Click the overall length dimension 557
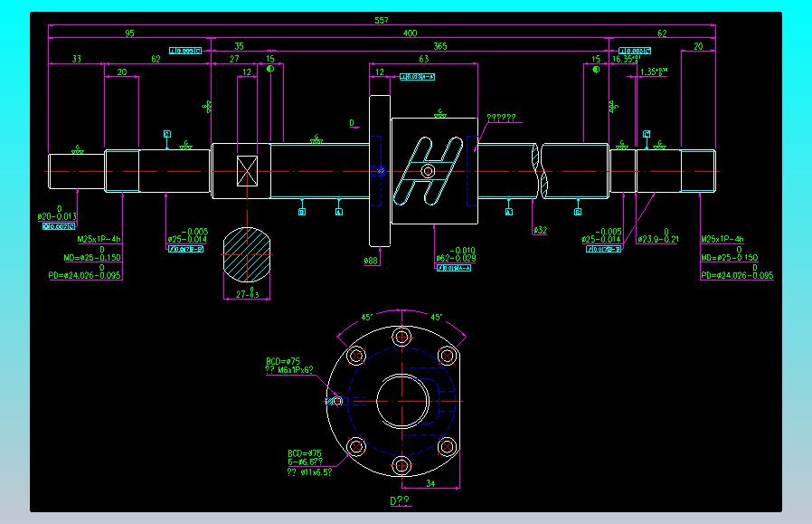 [382, 20]
